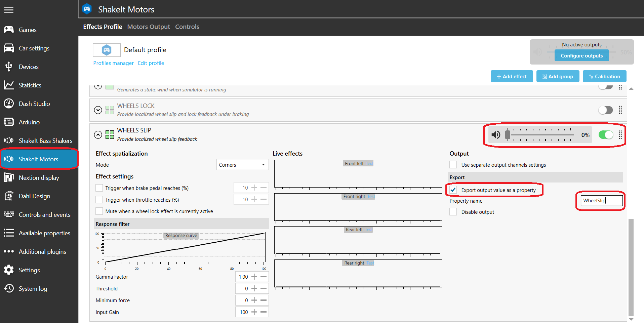Click the Property name input field
This screenshot has height=323, width=644.
601,201
